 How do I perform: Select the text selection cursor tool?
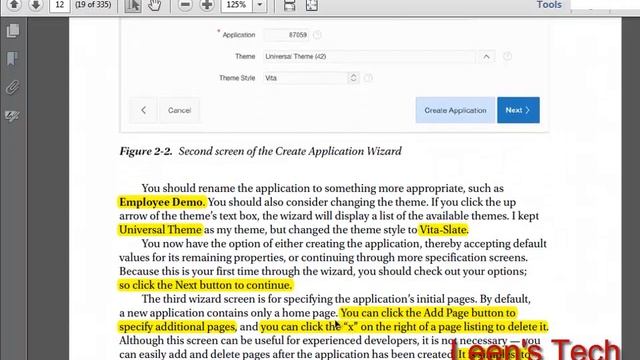pyautogui.click(x=133, y=5)
